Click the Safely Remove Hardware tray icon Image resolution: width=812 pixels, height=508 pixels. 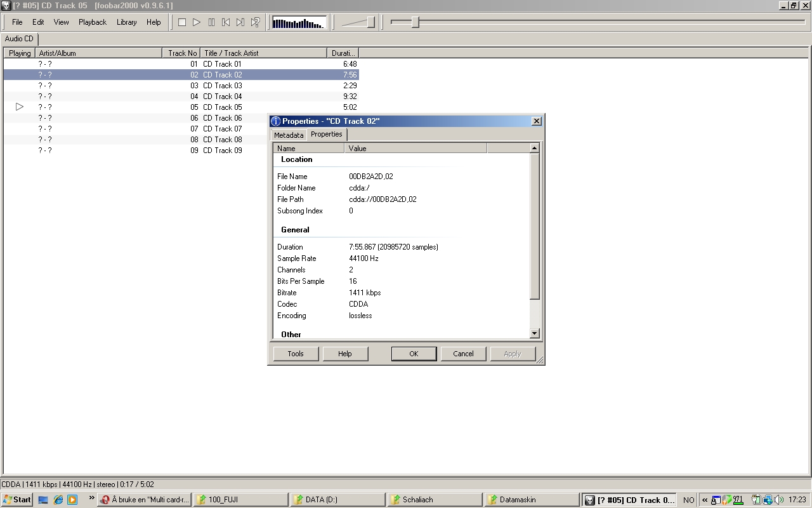[x=756, y=500]
